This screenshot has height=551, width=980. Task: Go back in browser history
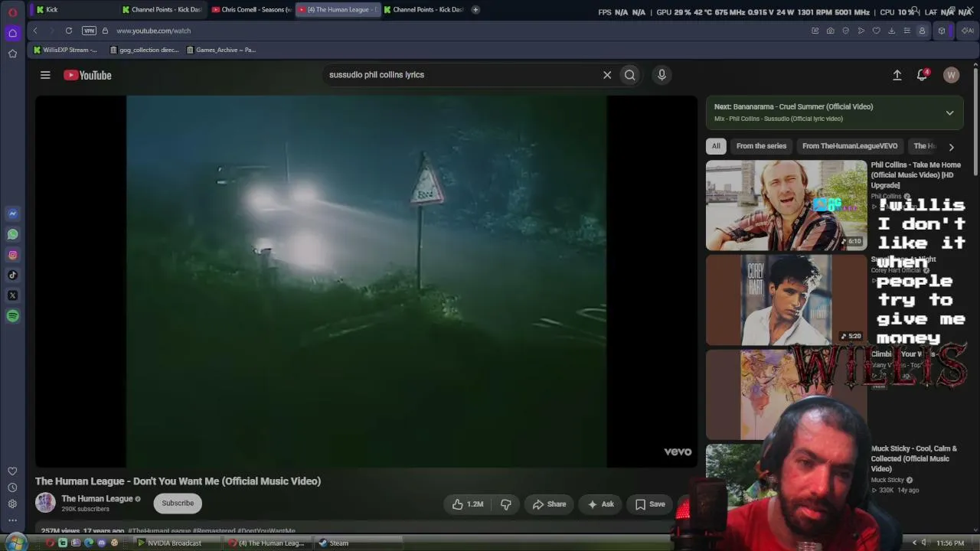coord(35,31)
